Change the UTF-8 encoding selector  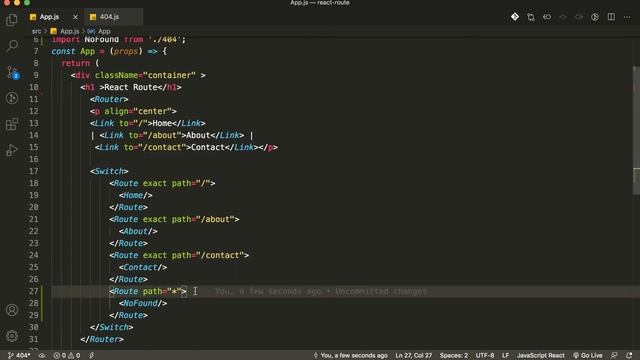pos(484,356)
